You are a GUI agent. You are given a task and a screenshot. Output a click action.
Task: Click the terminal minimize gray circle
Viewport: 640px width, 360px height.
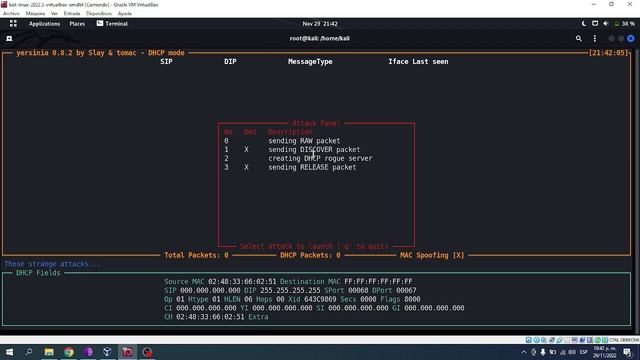[x=611, y=38]
